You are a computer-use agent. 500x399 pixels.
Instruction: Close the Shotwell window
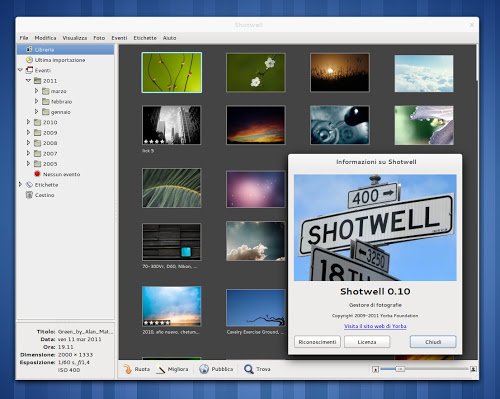[x=472, y=25]
